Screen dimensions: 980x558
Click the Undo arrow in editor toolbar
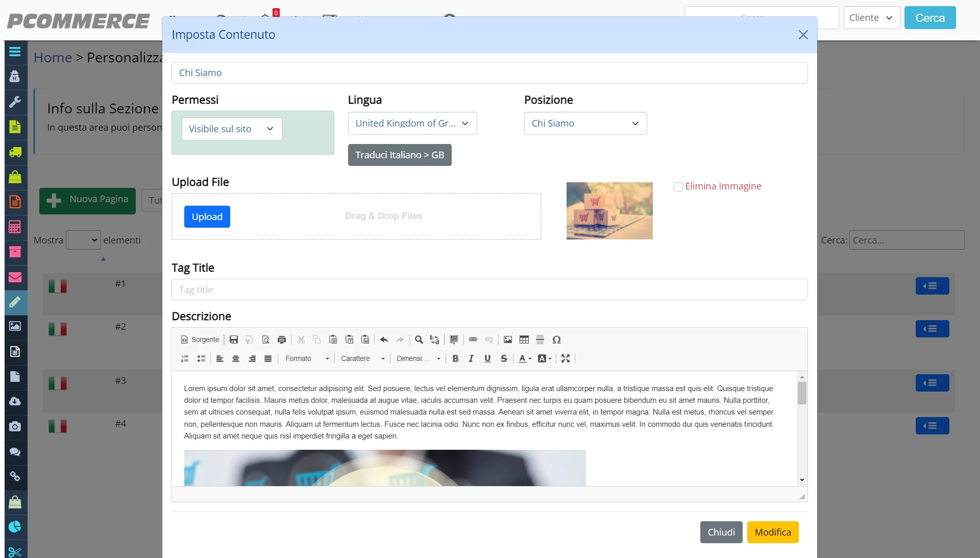384,339
